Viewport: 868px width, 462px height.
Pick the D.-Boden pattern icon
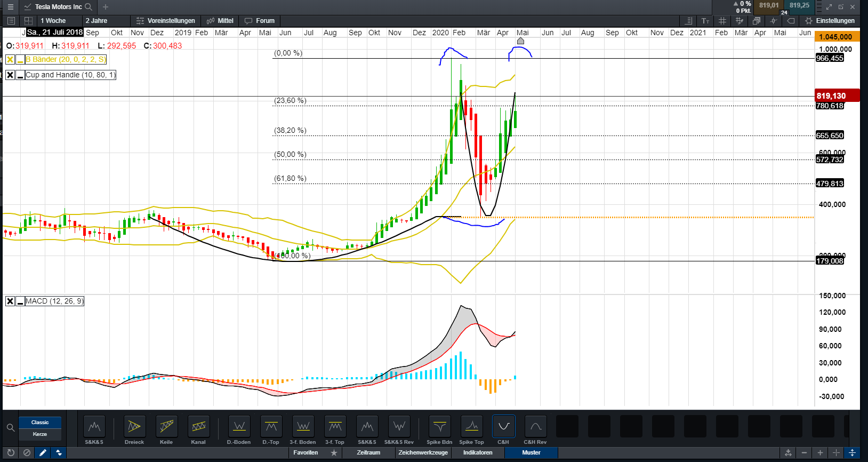pos(239,427)
